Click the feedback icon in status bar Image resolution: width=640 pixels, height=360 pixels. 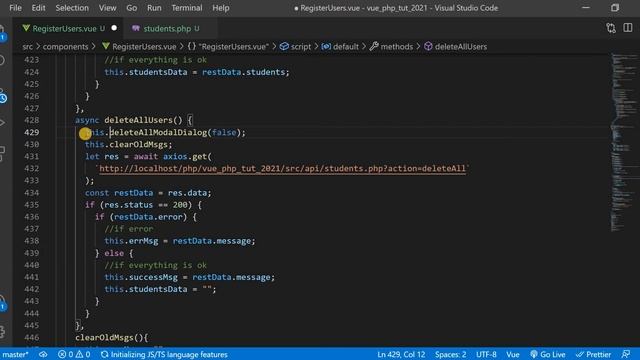click(626, 354)
